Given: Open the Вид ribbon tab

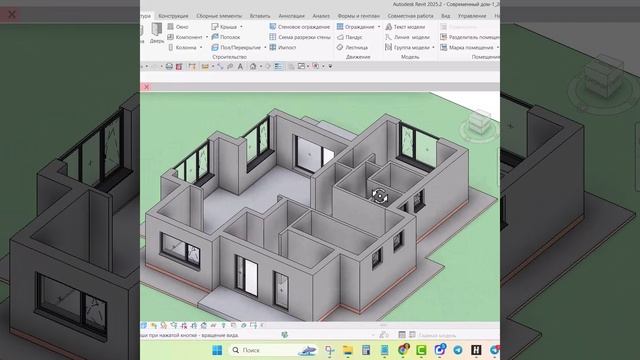Looking at the screenshot, I should (445, 16).
